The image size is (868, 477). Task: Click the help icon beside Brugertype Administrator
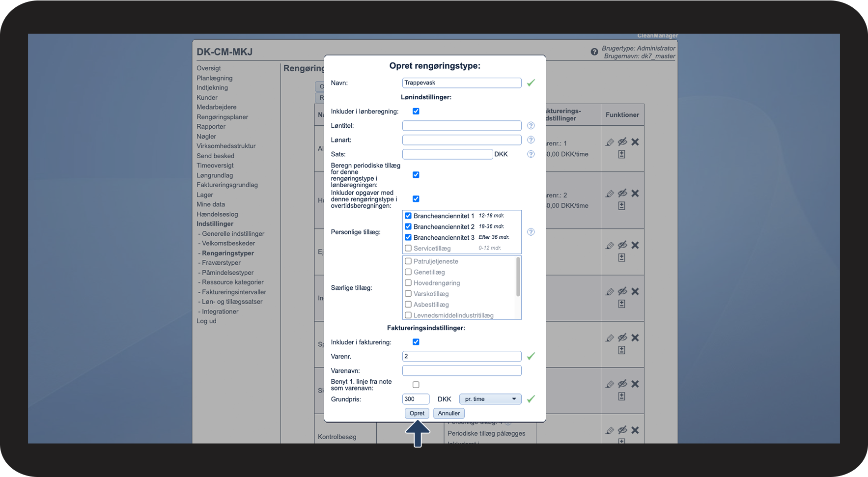click(594, 52)
